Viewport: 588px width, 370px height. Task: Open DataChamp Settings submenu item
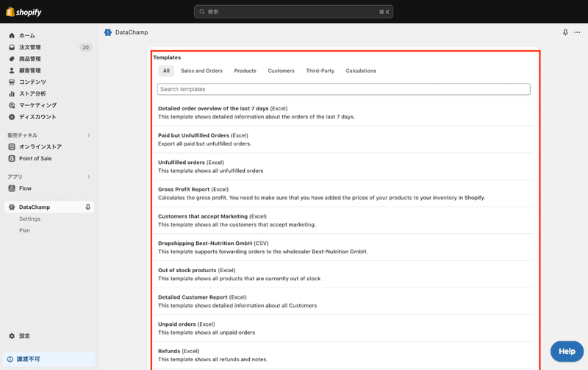point(30,218)
